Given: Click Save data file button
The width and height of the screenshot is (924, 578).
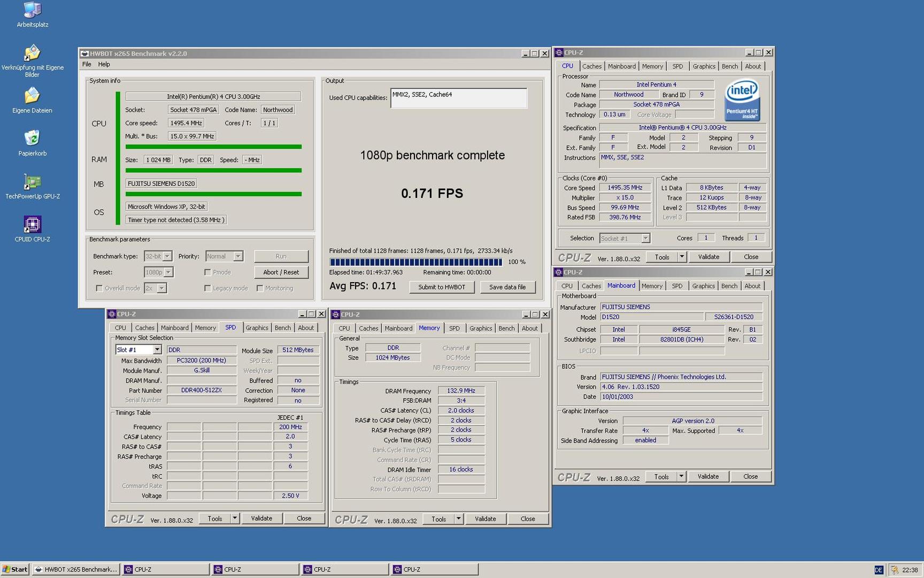Looking at the screenshot, I should pos(507,287).
